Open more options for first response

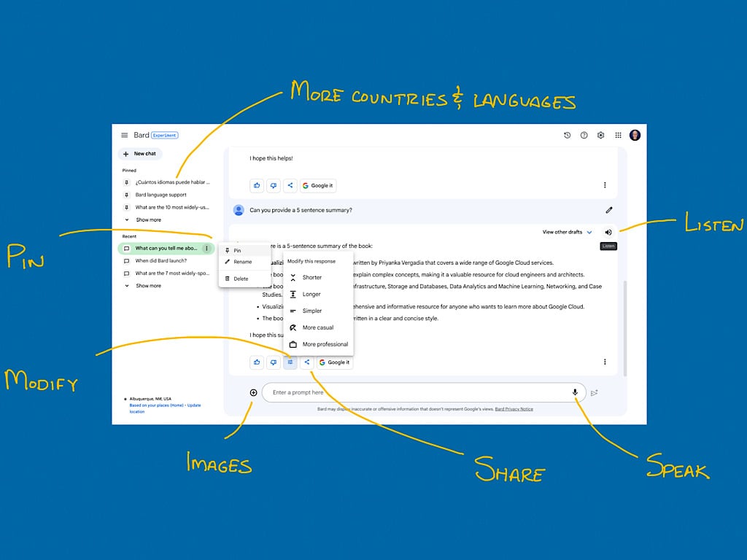pyautogui.click(x=605, y=184)
